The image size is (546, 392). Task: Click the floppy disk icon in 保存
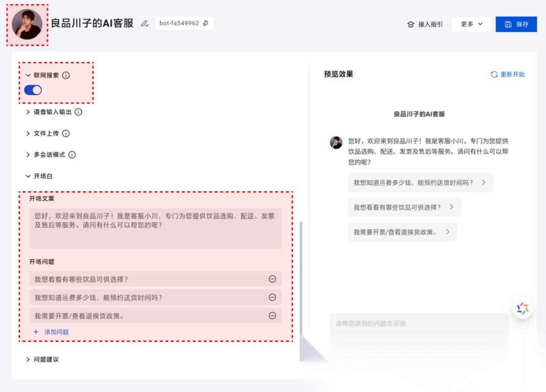pos(508,24)
